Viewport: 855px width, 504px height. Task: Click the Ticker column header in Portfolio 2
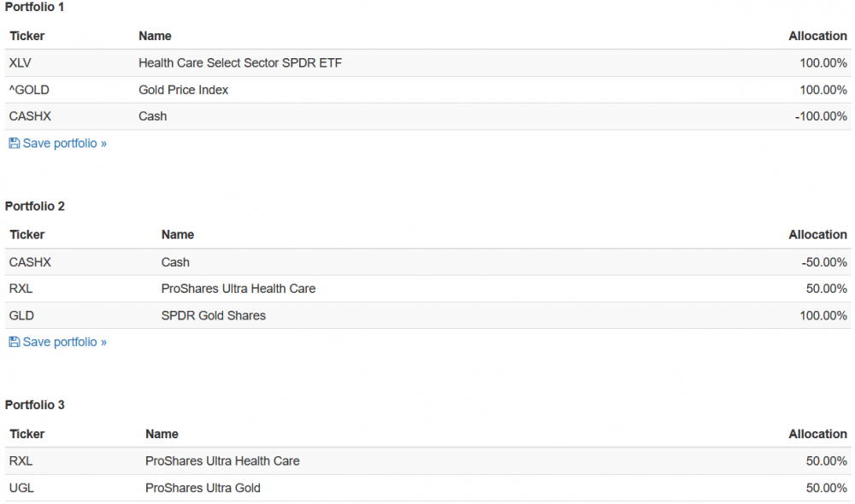[x=27, y=234]
